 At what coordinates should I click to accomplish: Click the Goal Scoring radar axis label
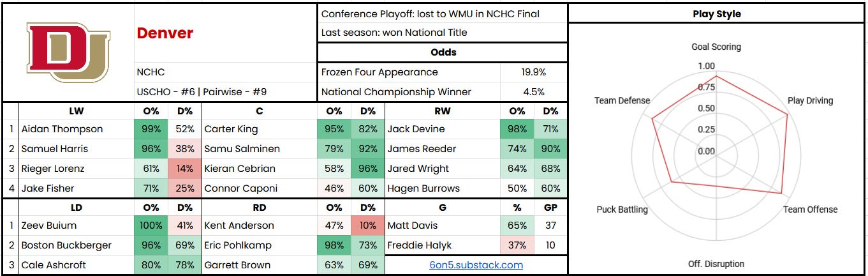716,47
